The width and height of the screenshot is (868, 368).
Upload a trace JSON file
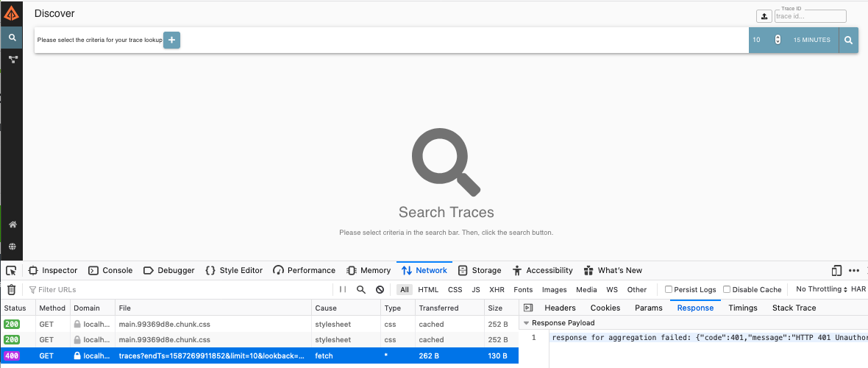(764, 16)
